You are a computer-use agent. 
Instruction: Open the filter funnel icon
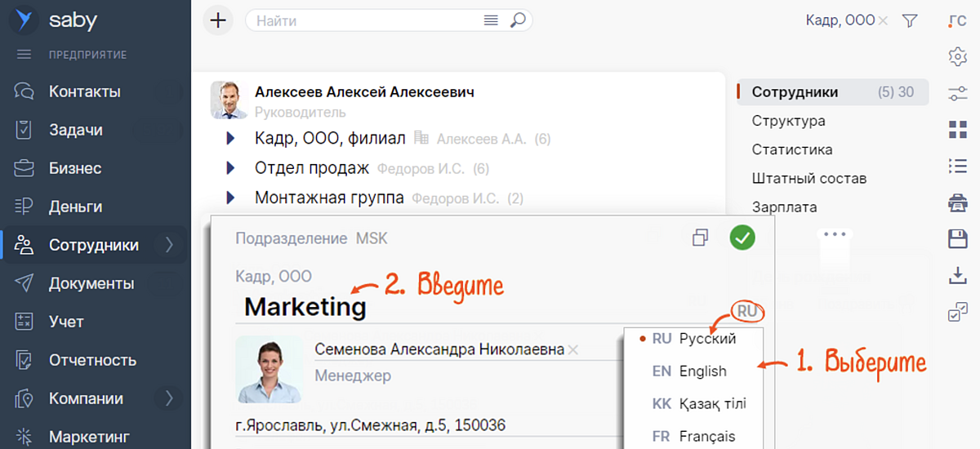coord(910,21)
